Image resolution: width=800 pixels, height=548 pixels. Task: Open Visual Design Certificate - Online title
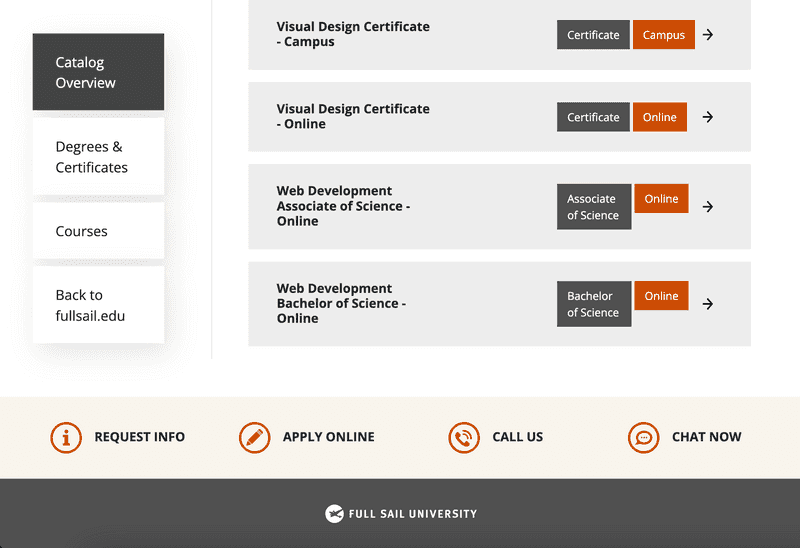pyautogui.click(x=353, y=116)
